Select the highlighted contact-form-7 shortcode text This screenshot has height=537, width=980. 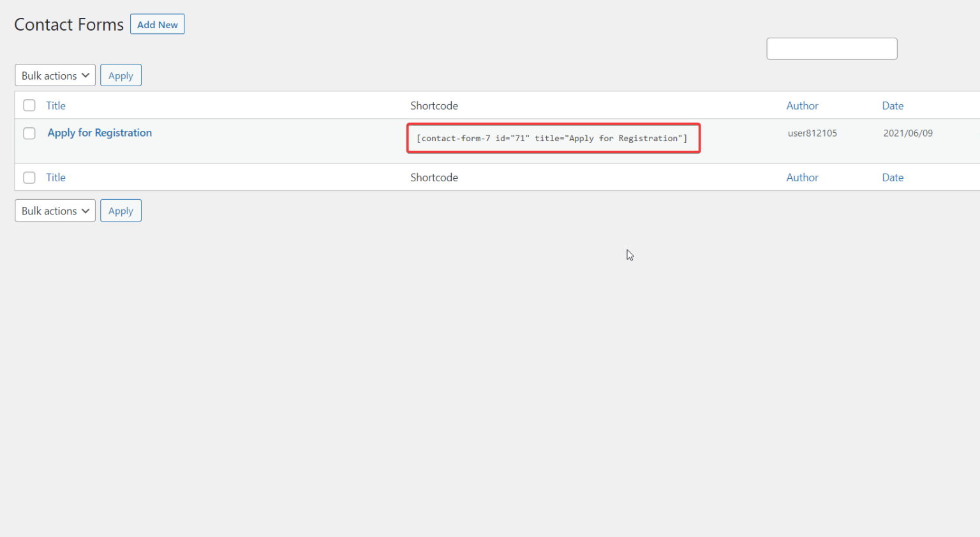pyautogui.click(x=553, y=138)
